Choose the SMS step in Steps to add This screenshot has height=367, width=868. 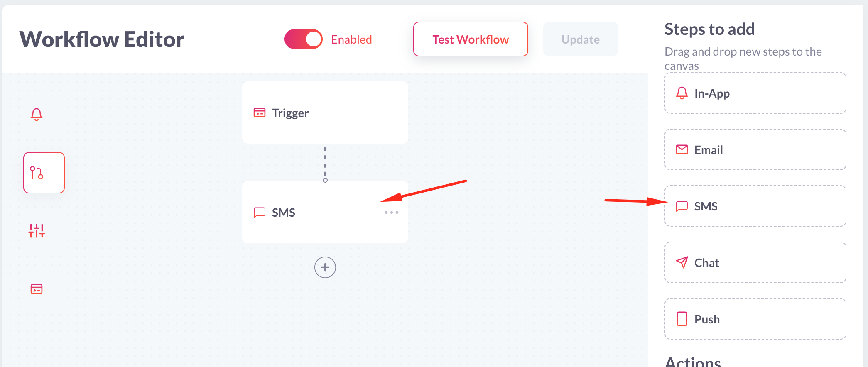[x=755, y=206]
